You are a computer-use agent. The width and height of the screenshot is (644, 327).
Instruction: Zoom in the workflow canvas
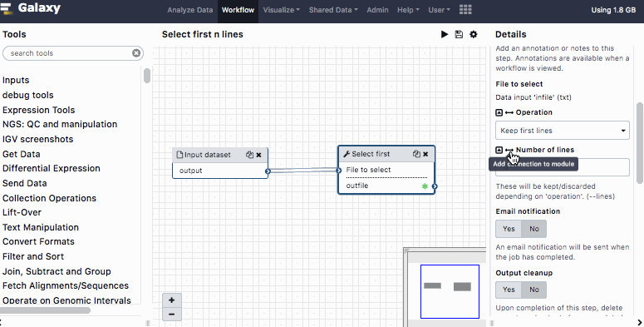(x=172, y=300)
